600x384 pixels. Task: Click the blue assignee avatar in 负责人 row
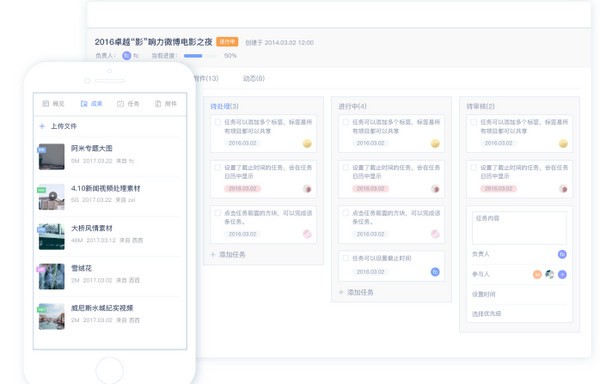[562, 254]
